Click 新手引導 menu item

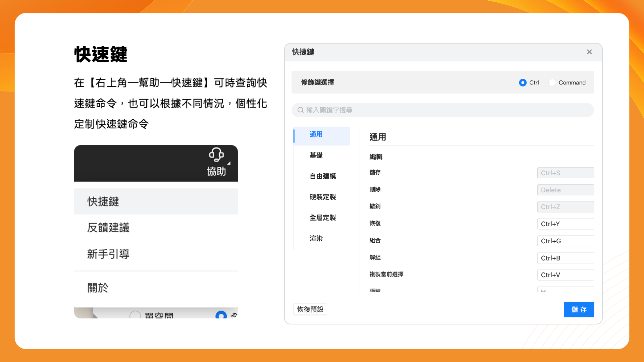click(x=108, y=254)
